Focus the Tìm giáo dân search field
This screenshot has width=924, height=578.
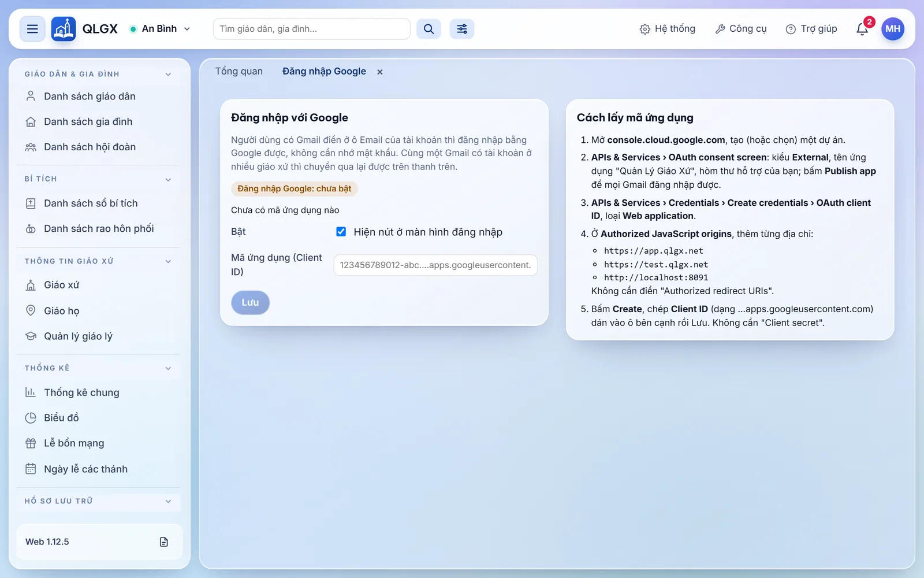pyautogui.click(x=312, y=29)
